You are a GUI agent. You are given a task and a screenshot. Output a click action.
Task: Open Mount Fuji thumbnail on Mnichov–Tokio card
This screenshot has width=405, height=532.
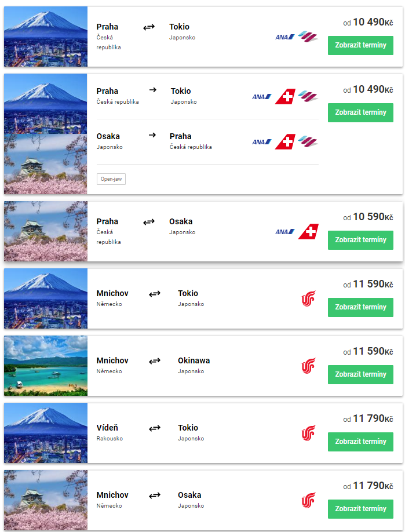pos(46,298)
